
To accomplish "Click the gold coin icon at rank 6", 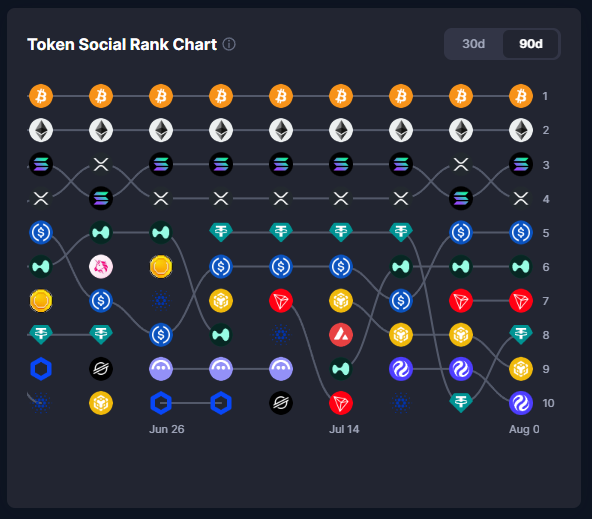I will coord(161,266).
